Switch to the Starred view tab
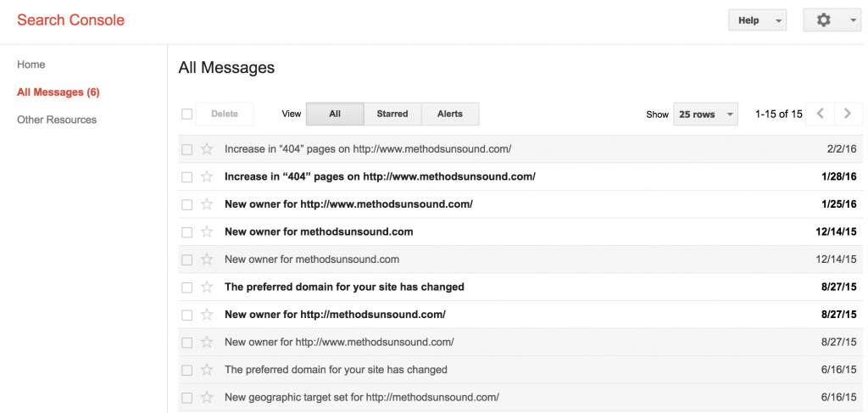 392,114
